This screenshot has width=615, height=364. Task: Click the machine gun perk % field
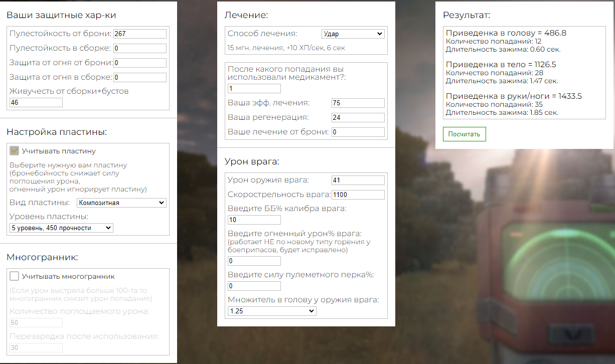coord(254,286)
